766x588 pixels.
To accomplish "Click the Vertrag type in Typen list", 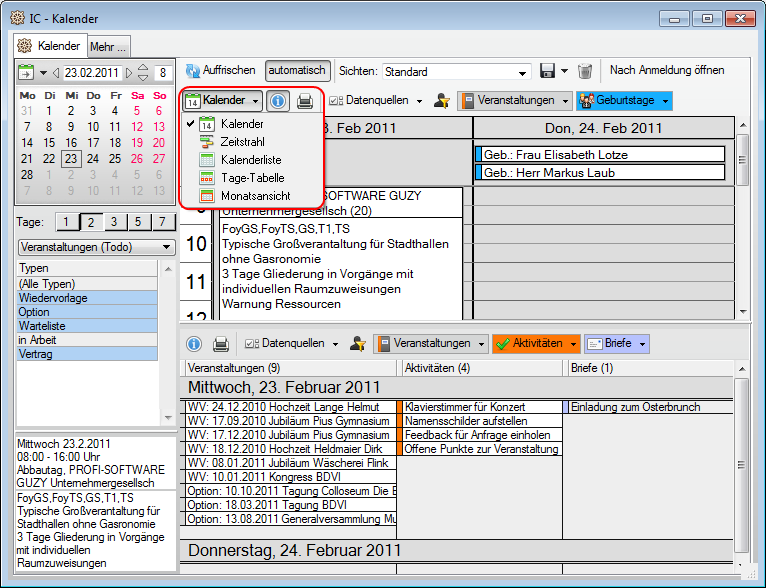I will (87, 354).
